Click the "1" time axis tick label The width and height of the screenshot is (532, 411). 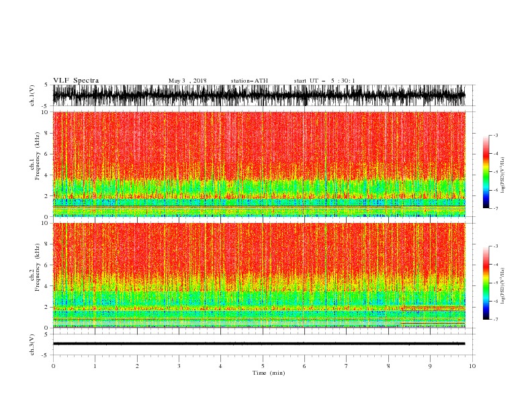(x=95, y=366)
